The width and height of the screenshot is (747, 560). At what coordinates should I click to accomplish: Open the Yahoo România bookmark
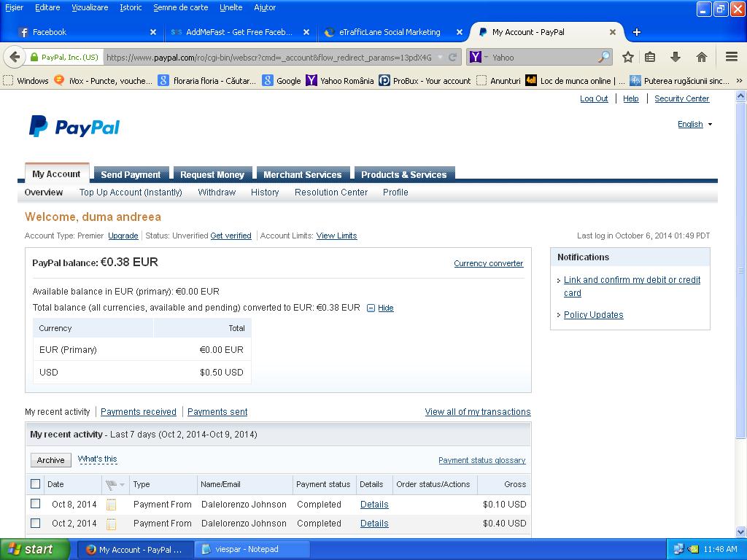tap(340, 80)
